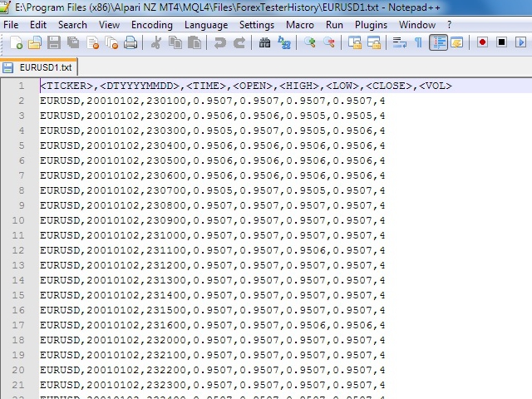Image resolution: width=532 pixels, height=399 pixels.
Task: Click the <CLOSE> header text
Action: click(x=389, y=86)
